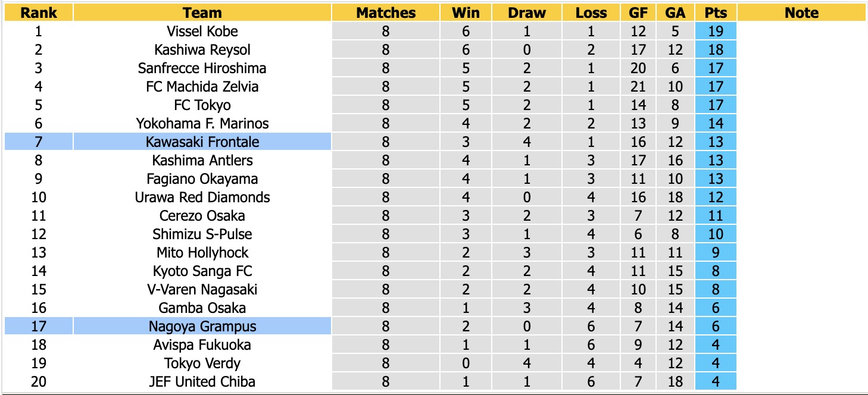Click the GA column header
Image resolution: width=868 pixels, height=395 pixels.
pos(675,12)
